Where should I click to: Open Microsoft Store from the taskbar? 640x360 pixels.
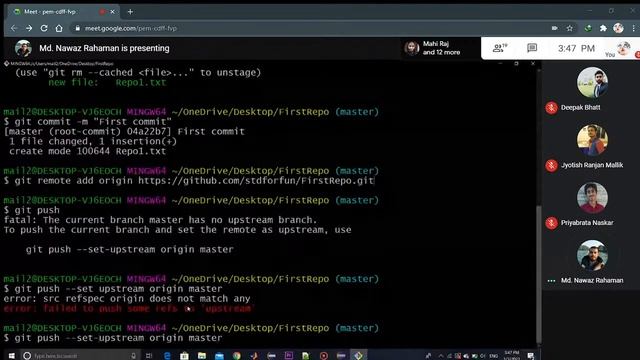184,356
